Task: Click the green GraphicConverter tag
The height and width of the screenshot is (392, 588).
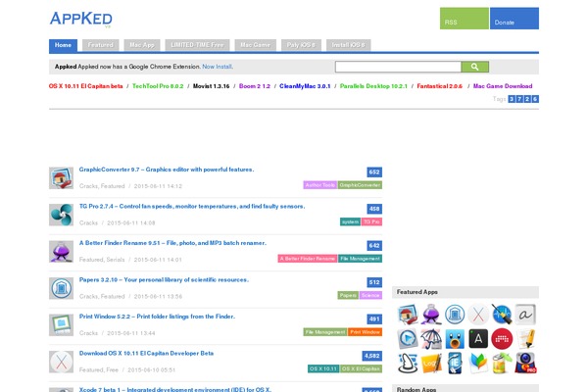Action: 360,185
